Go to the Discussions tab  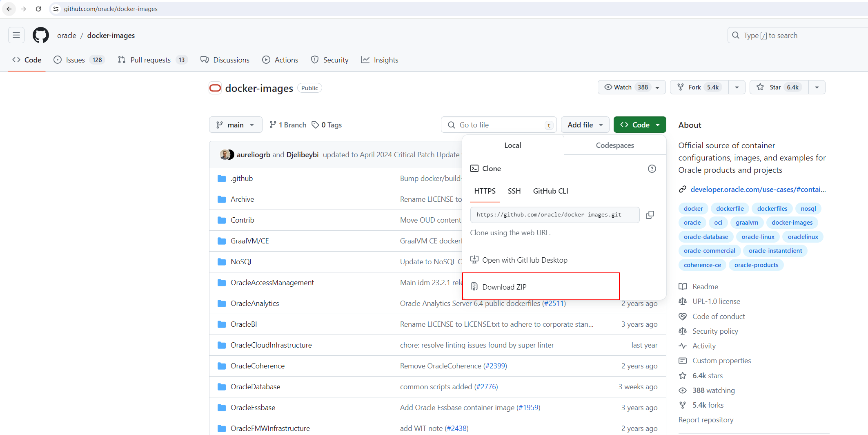click(225, 60)
